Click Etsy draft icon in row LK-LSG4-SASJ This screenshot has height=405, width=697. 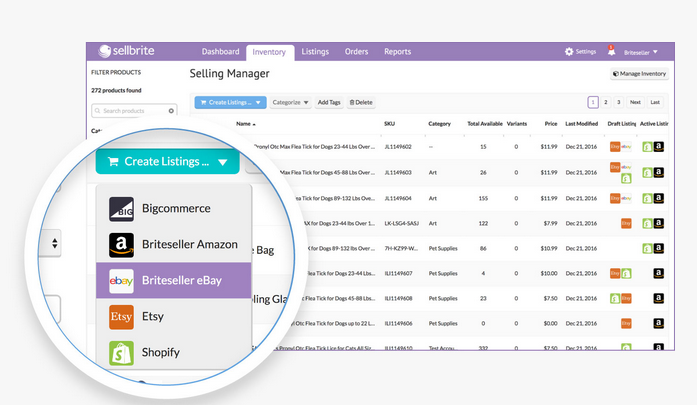(626, 223)
